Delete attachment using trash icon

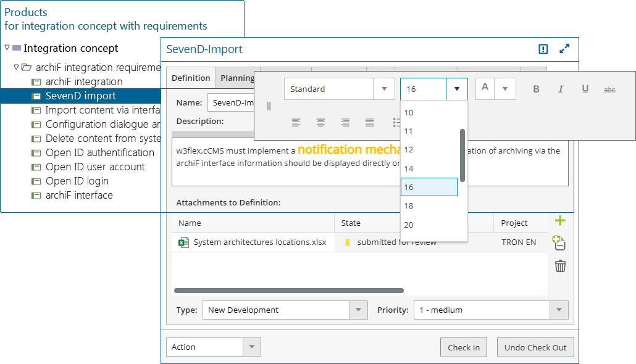click(x=560, y=266)
